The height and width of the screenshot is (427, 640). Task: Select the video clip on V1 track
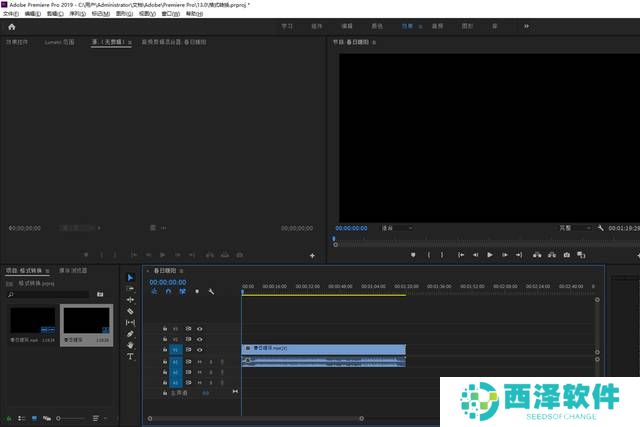(324, 349)
